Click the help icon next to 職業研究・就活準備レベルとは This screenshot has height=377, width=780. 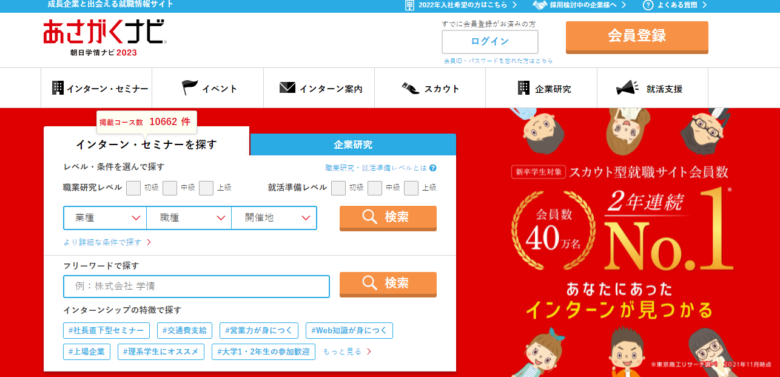(x=433, y=168)
